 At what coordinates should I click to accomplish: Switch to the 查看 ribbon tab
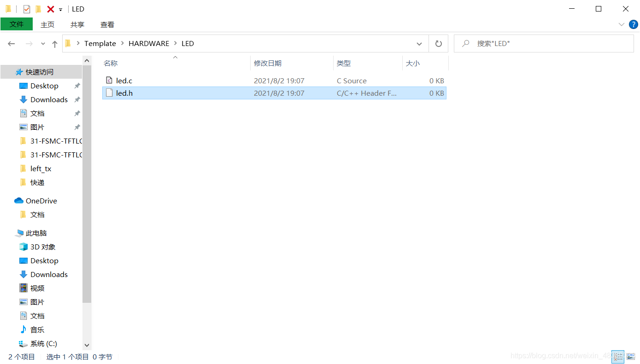click(107, 24)
